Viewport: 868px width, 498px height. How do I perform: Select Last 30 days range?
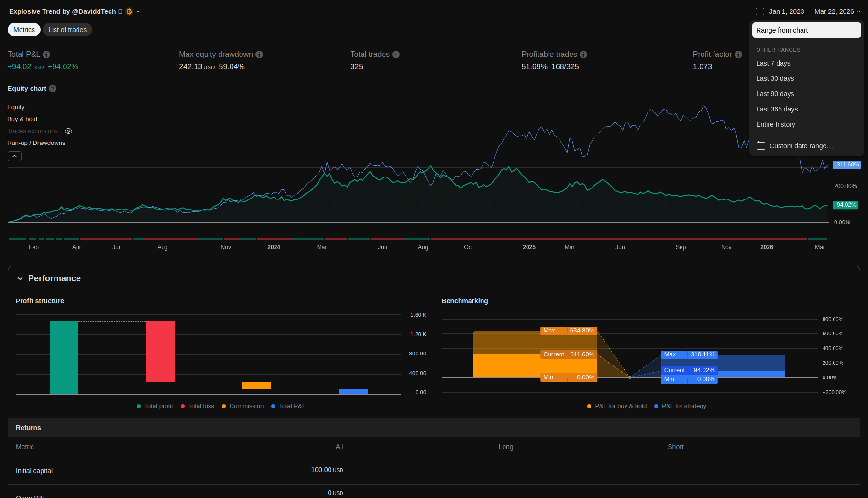[775, 78]
